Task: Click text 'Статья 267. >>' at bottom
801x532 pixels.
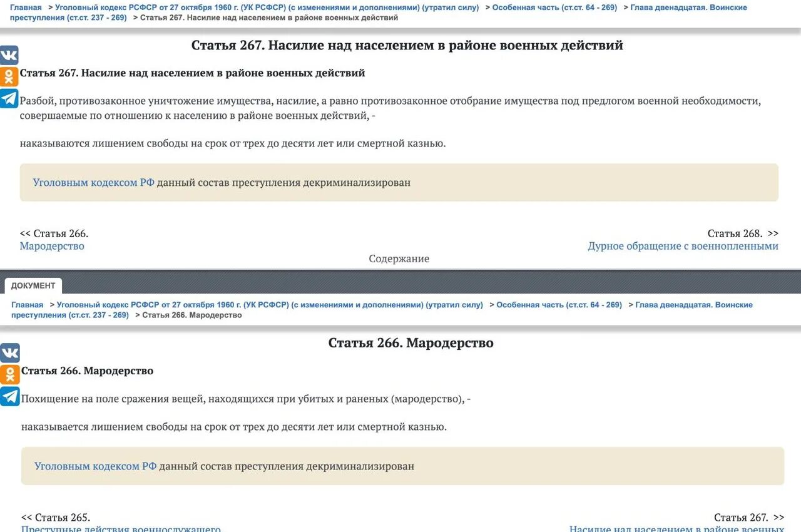Action: [x=749, y=518]
